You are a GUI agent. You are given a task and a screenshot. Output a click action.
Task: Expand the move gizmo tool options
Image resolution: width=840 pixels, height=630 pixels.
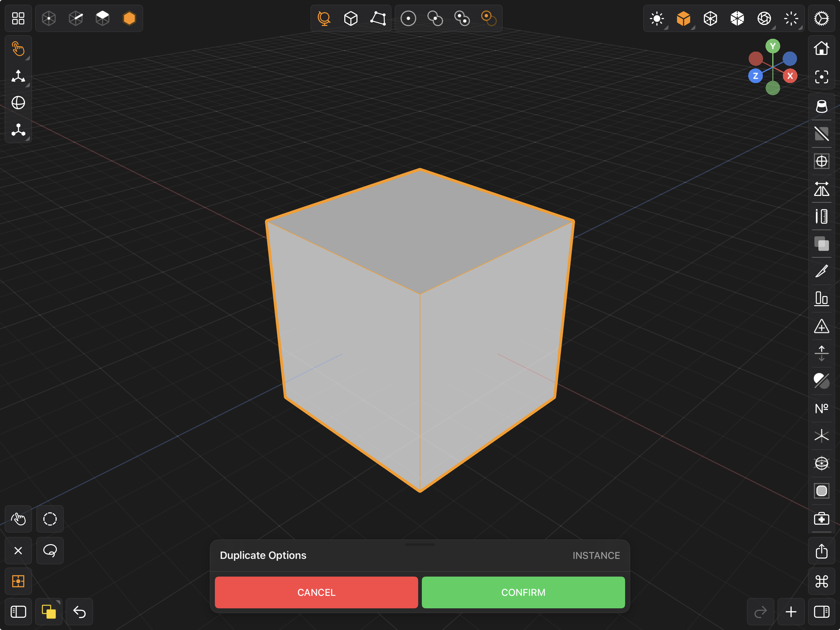[x=18, y=76]
